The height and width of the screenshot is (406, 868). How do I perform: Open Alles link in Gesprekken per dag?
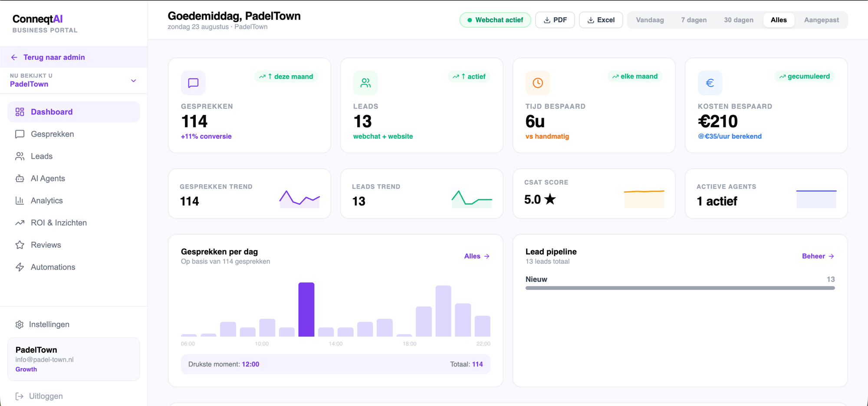click(x=477, y=256)
